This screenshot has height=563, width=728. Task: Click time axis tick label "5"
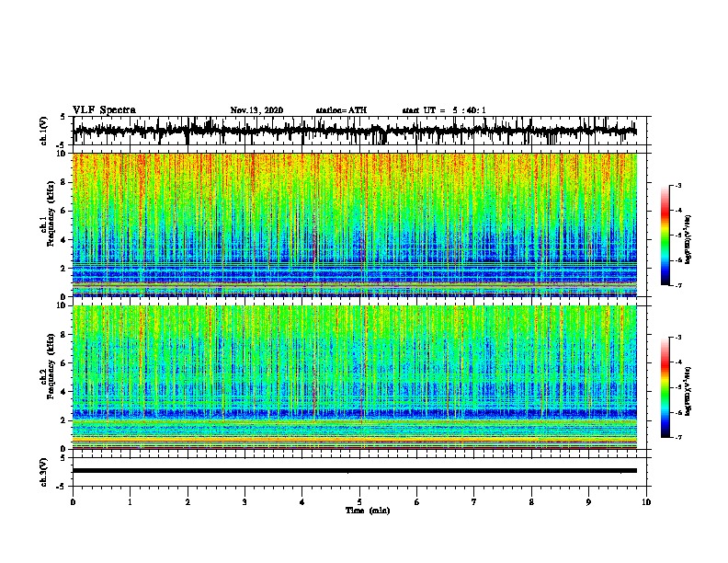[x=359, y=502]
